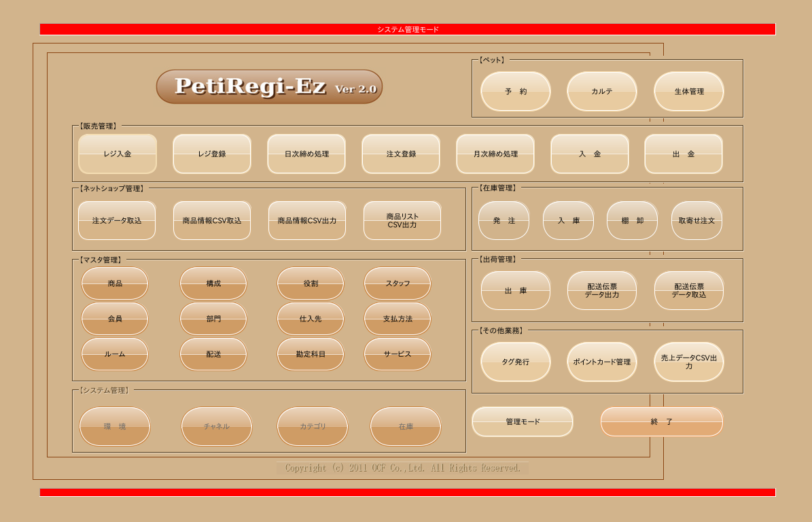
Task: Open 構成 master
Action: coord(213,283)
